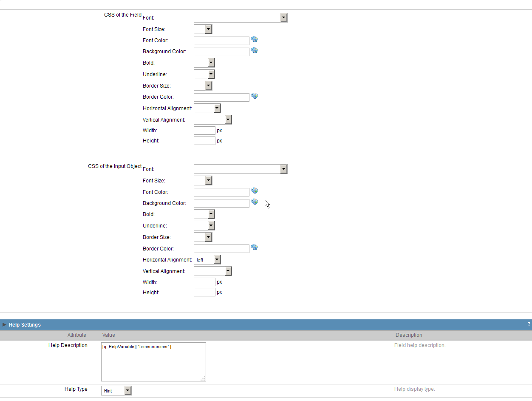Screen dimensions: 532x401
Task: Open palette for Input Object Background Color
Action: pyautogui.click(x=254, y=202)
